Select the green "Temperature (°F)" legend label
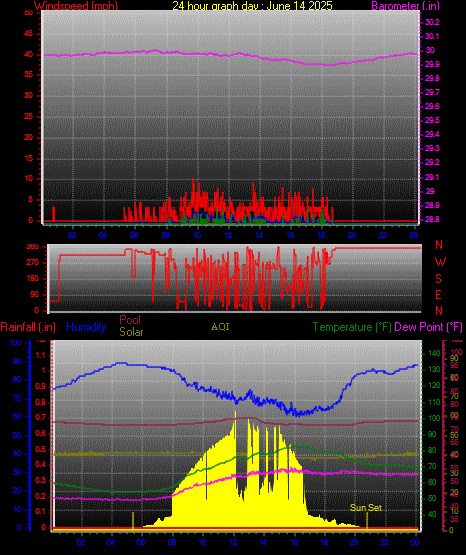This screenshot has width=466, height=555. click(x=352, y=327)
